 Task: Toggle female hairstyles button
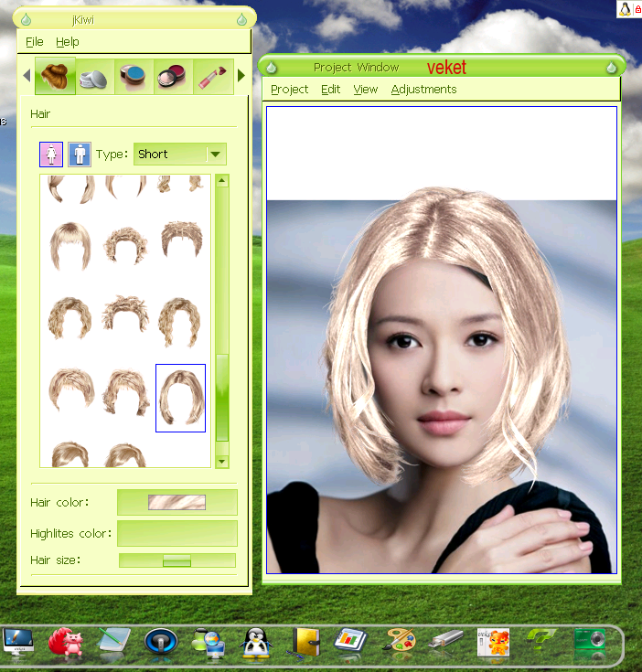pos(51,155)
